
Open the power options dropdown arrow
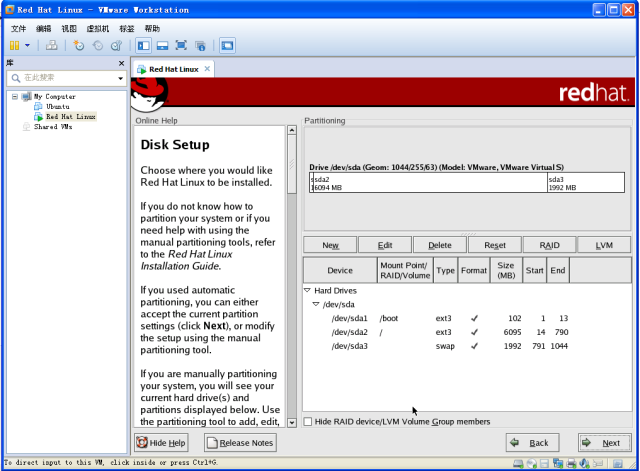coord(27,45)
